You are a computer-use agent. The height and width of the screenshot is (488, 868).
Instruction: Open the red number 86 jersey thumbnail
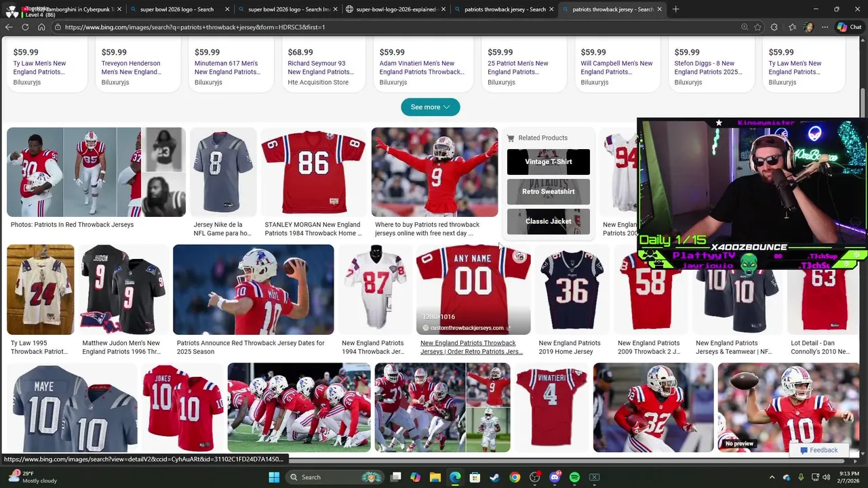[313, 172]
